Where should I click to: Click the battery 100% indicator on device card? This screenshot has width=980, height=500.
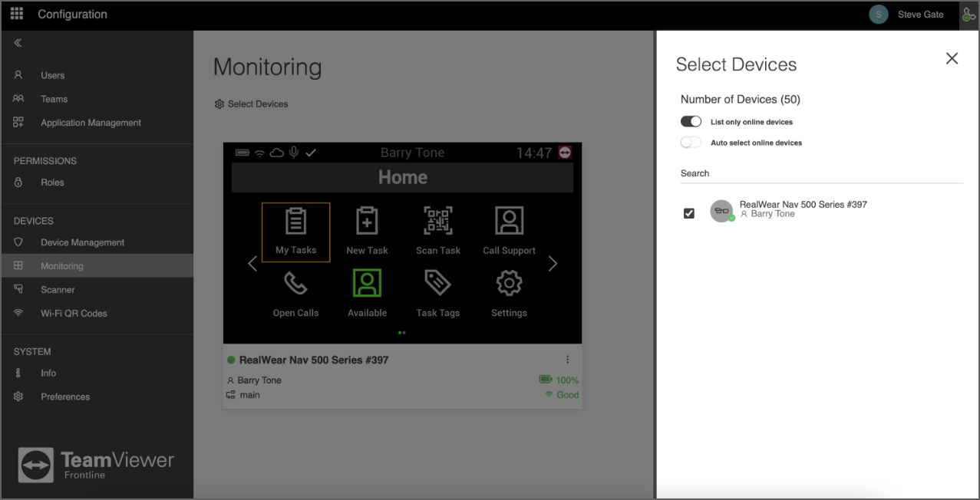559,380
